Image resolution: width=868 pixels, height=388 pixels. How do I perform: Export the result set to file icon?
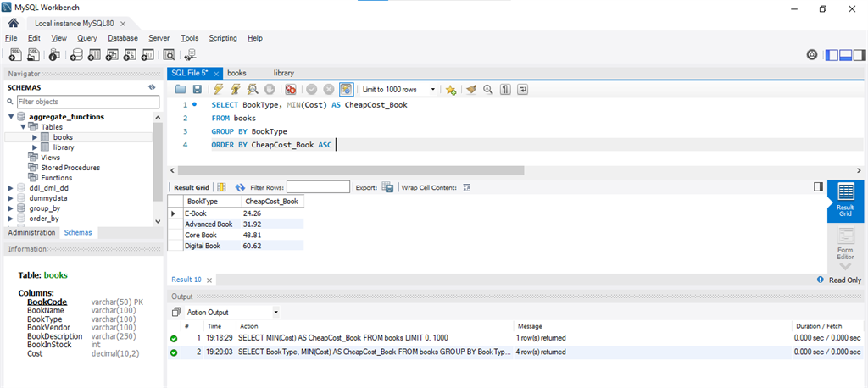click(387, 187)
